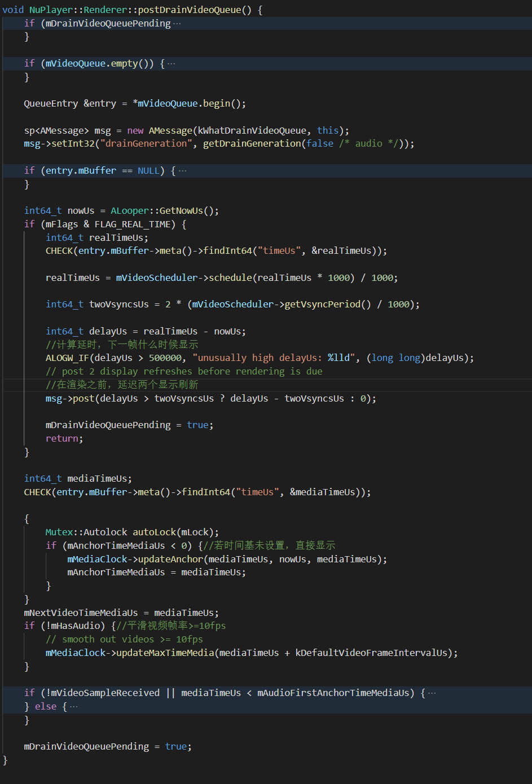Click line 'mNextVideoTimeMediaUs = mediaTimeUs;'
532x784 pixels.
pyautogui.click(x=121, y=613)
